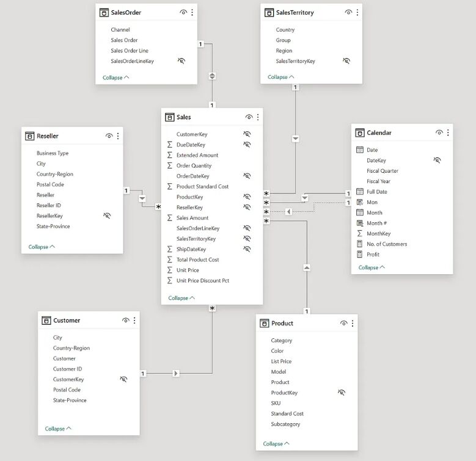
Task: Click the measure icon beside No. of Customers
Action: pos(359,244)
